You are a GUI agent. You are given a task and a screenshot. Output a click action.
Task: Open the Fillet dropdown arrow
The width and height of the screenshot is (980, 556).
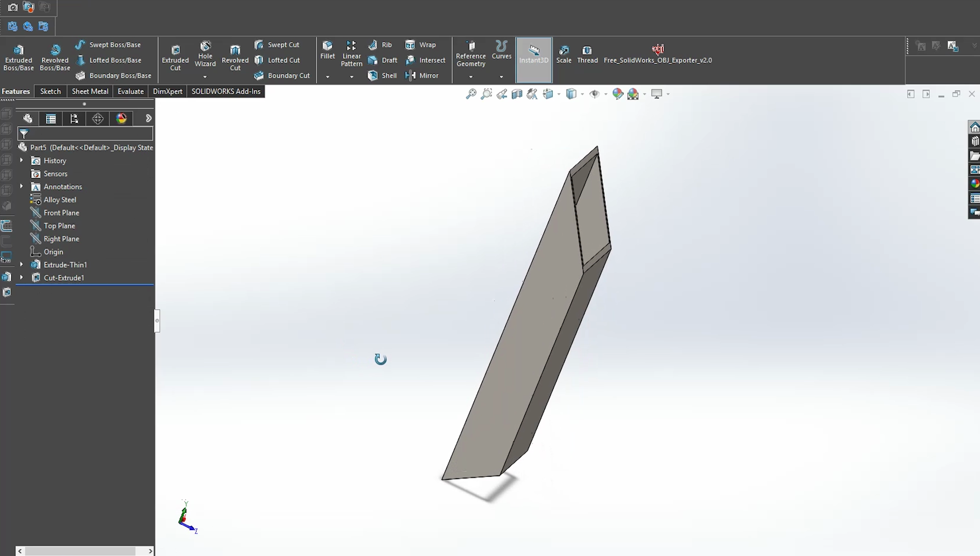328,77
